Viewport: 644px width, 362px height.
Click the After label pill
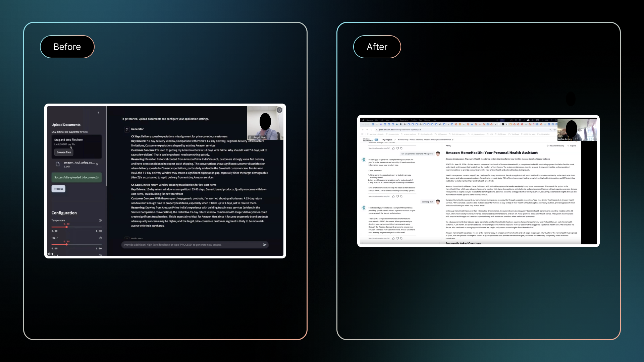[377, 47]
